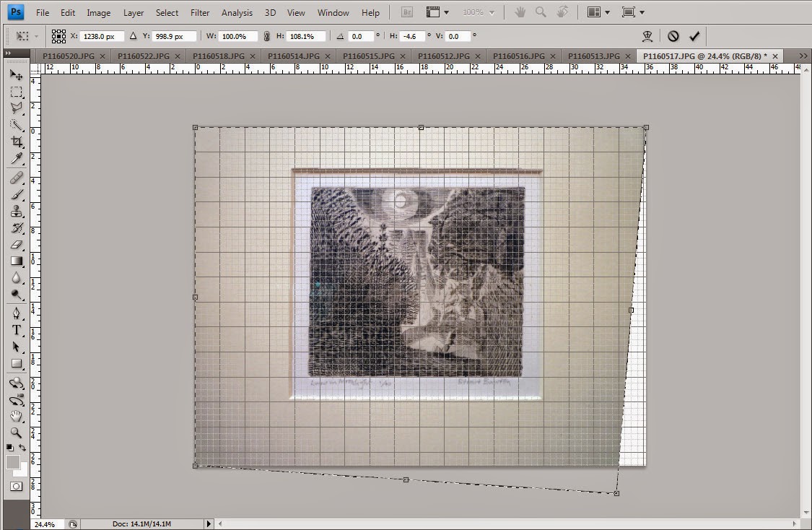This screenshot has height=530, width=812.
Task: Switch between free transform and warp modes
Action: click(x=647, y=36)
